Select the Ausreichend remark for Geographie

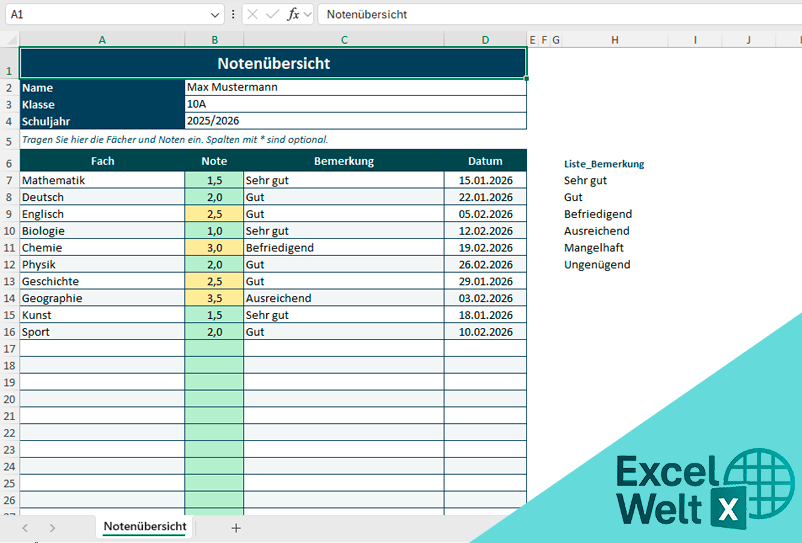pos(344,299)
